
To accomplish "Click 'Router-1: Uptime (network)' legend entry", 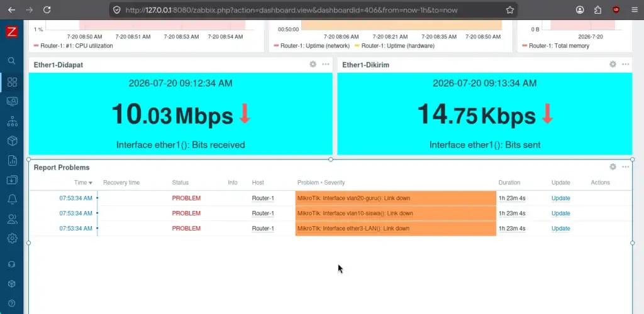I will coord(312,46).
